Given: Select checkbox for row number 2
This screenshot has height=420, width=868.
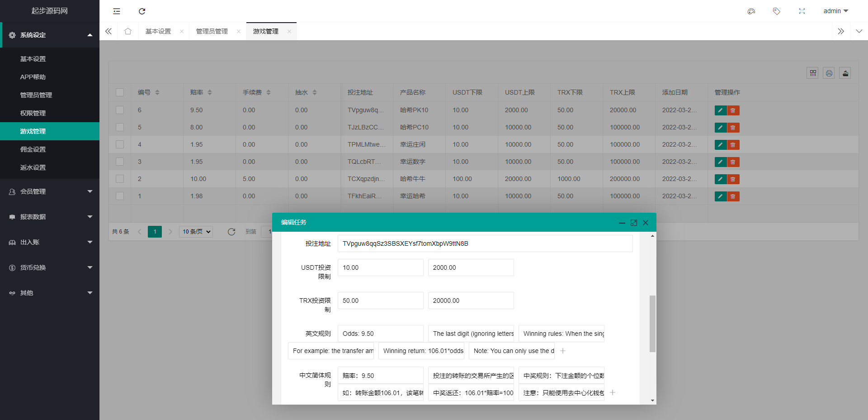Looking at the screenshot, I should point(120,179).
